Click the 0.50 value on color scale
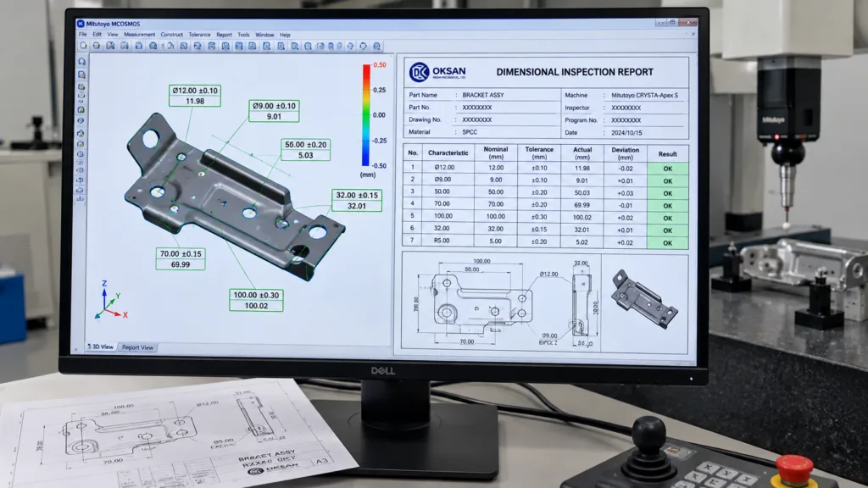Viewport: 868px width, 488px height. tap(380, 64)
